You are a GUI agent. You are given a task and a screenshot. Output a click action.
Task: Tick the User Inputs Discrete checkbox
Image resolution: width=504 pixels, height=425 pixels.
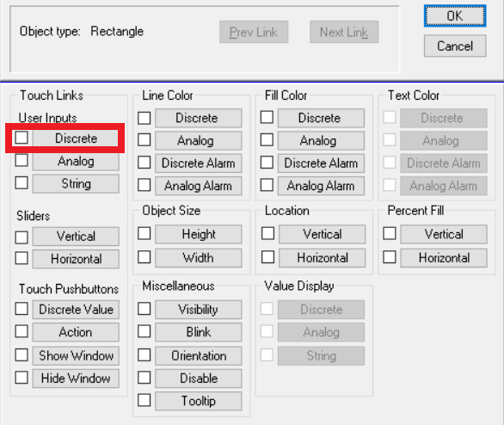22,138
